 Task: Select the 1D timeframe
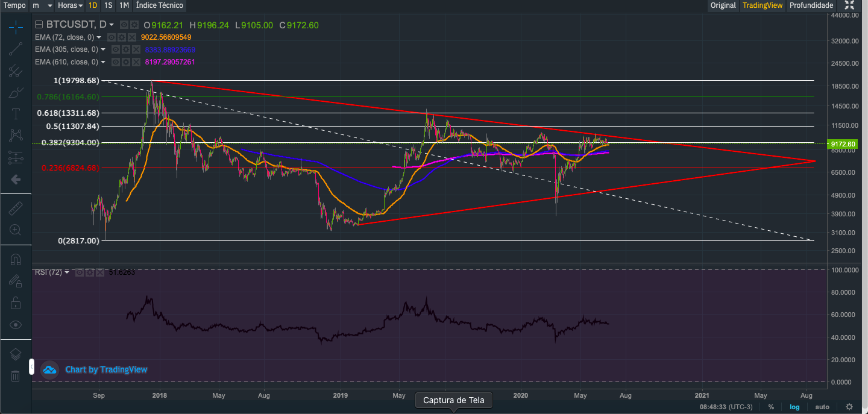(93, 5)
